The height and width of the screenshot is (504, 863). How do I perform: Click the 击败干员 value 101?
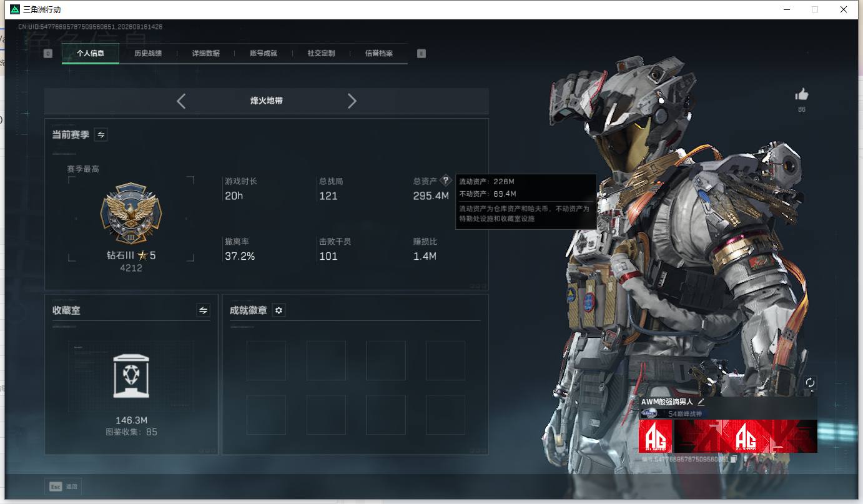click(x=328, y=256)
